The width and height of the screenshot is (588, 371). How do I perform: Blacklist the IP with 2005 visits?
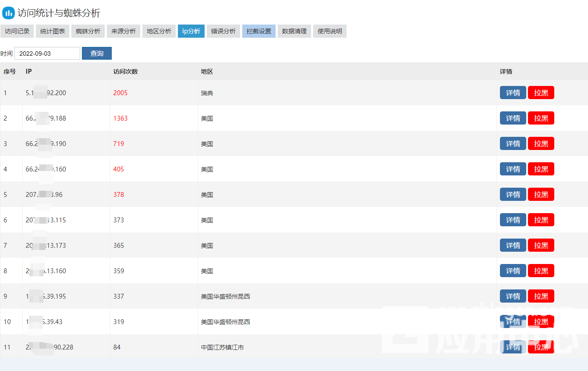coord(541,93)
